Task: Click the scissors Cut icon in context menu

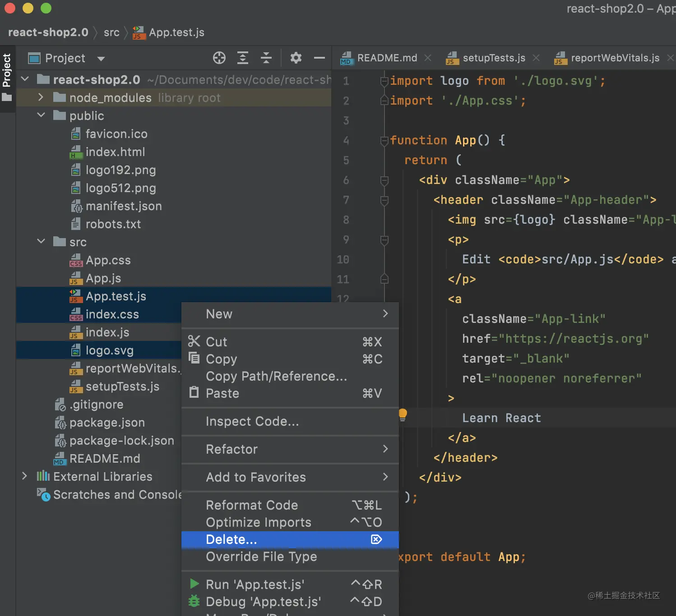Action: point(194,341)
